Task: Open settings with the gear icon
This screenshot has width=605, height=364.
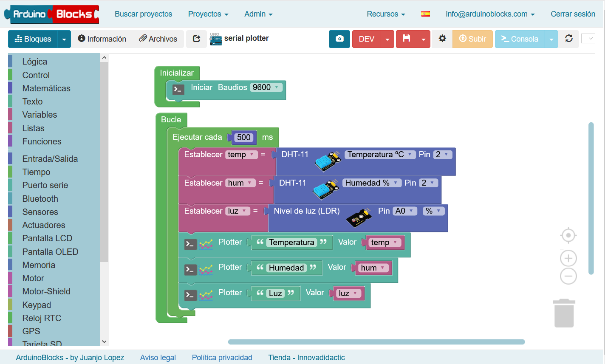Action: (x=442, y=39)
